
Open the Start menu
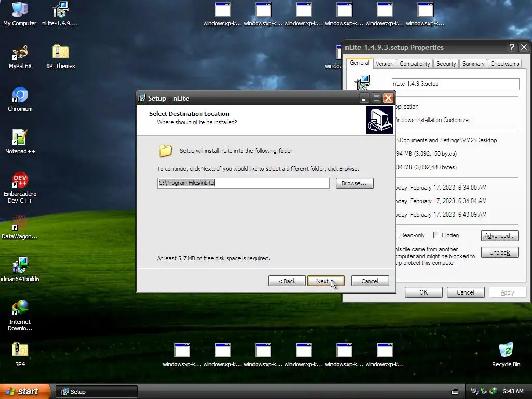point(25,391)
